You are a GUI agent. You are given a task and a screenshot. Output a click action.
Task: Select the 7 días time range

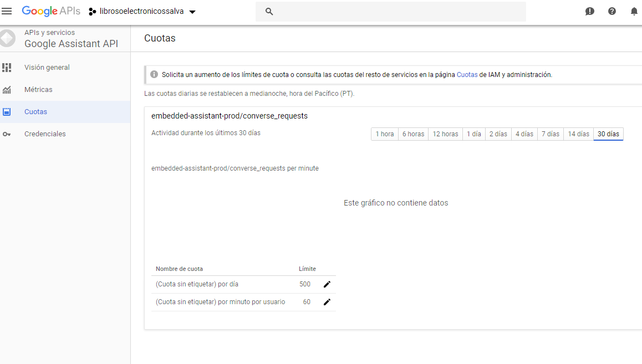click(550, 134)
